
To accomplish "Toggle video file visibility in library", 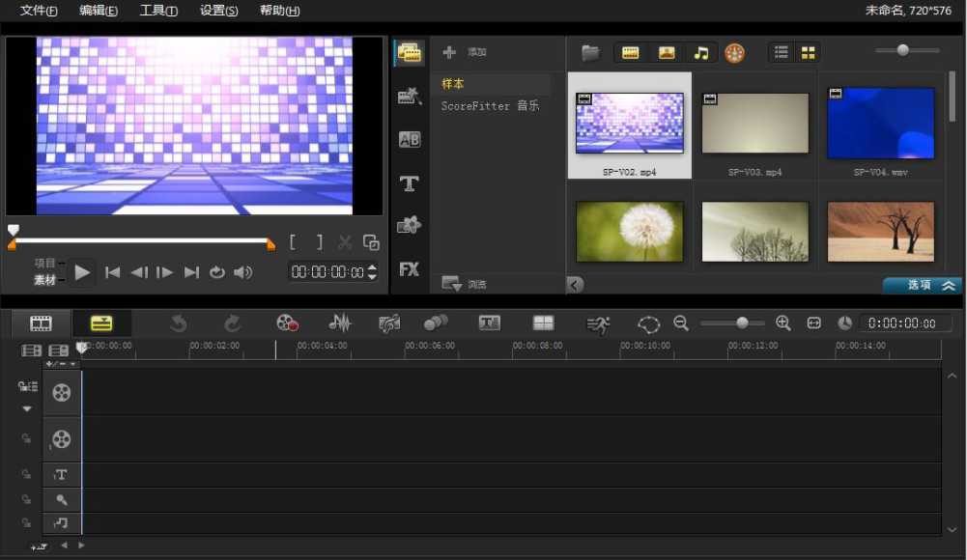I will [630, 53].
